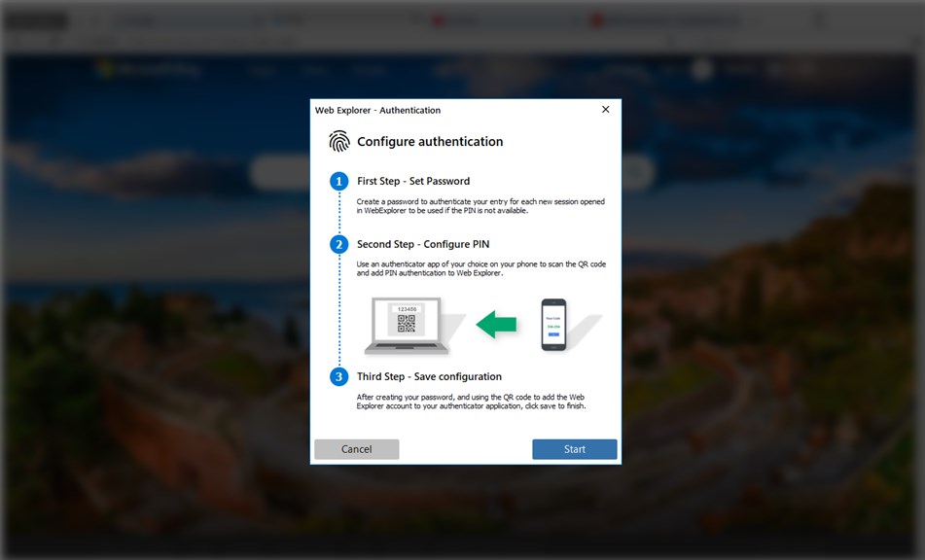The width and height of the screenshot is (925, 560).
Task: Click the 'After creating your password' description
Action: pyautogui.click(x=471, y=402)
